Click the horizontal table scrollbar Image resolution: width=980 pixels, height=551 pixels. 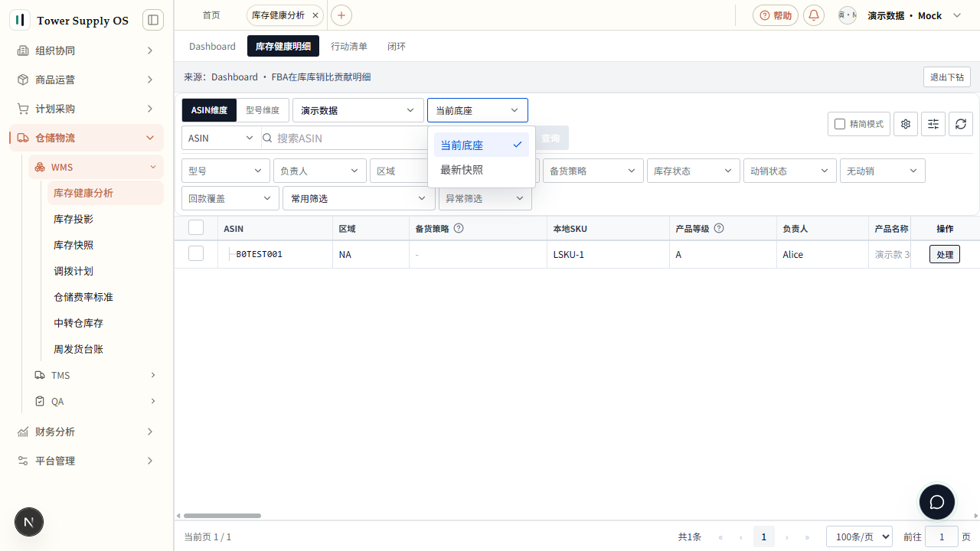click(222, 516)
